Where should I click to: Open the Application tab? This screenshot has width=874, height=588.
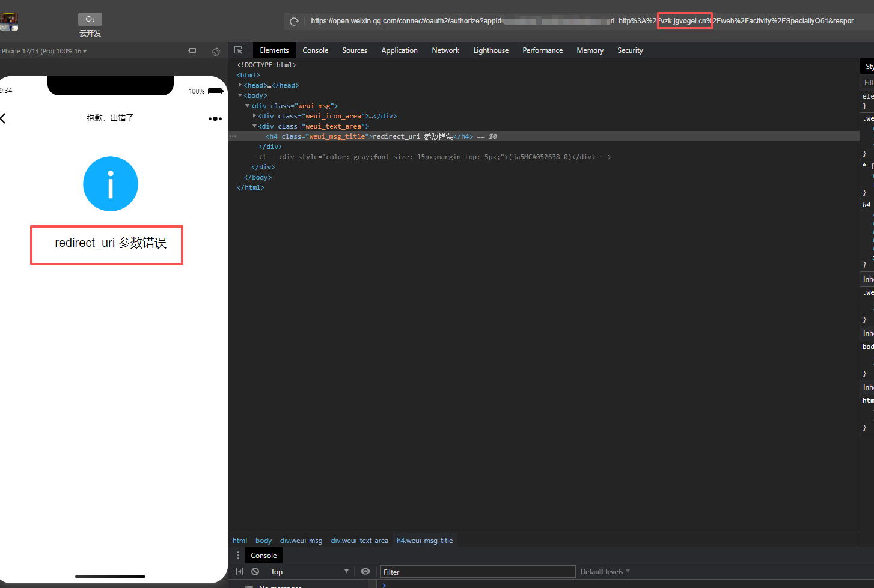(x=399, y=50)
